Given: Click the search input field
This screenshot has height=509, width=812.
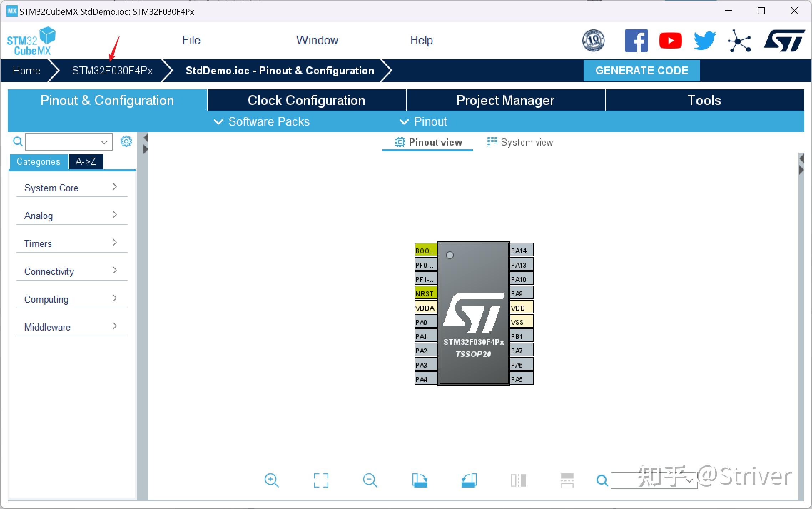Looking at the screenshot, I should point(66,142).
